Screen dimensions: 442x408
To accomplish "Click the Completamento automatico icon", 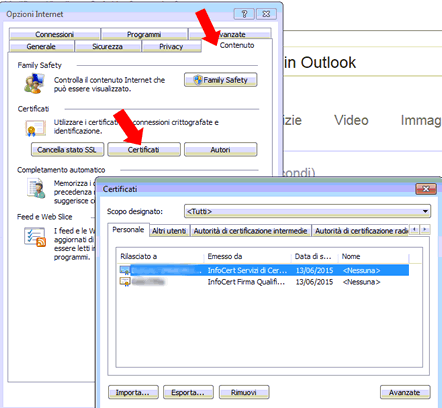I will (x=36, y=189).
